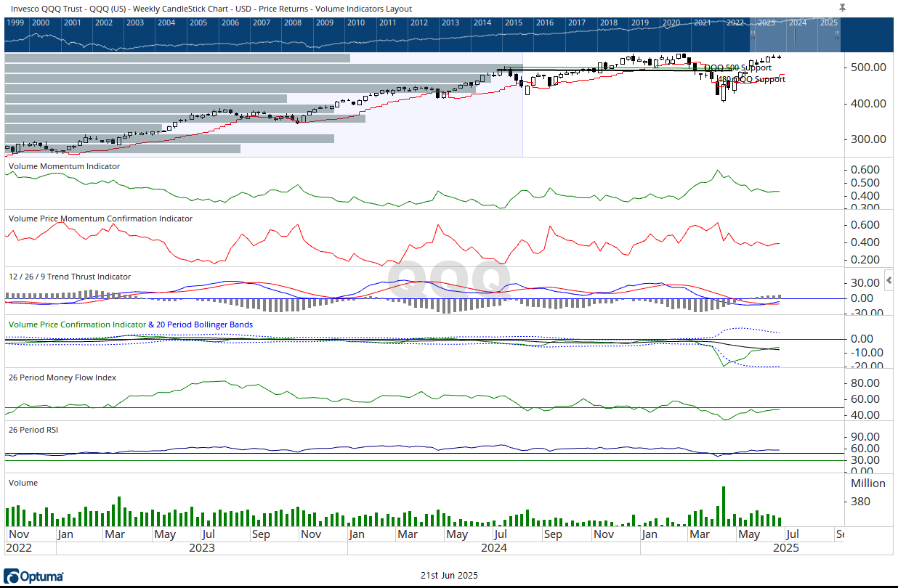The width and height of the screenshot is (898, 588).
Task: Click 2020 in the overview timeline strip
Action: (x=671, y=23)
